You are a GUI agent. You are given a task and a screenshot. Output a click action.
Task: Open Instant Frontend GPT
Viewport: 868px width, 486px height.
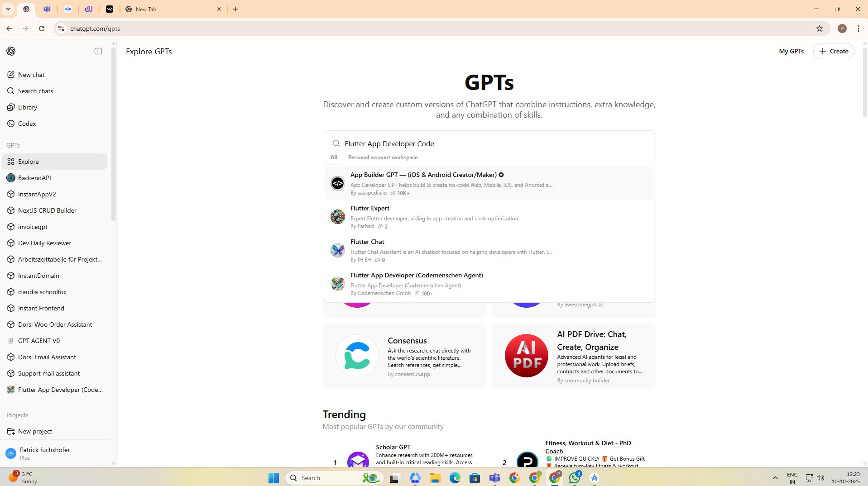[x=54, y=308]
